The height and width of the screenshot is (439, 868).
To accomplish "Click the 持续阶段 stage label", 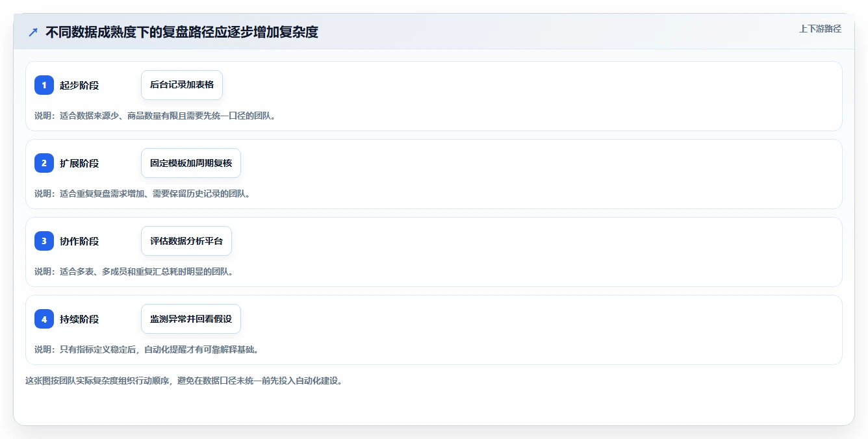I will (x=79, y=319).
